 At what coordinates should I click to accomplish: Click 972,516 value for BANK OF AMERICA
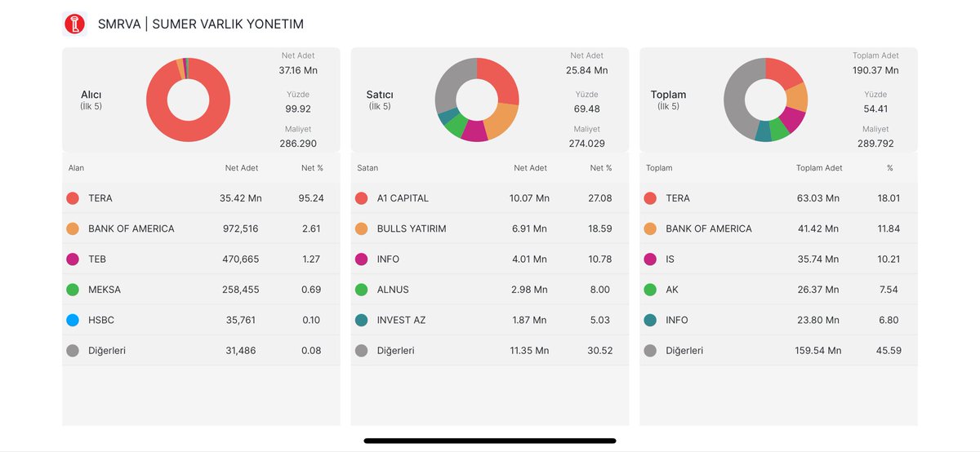pyautogui.click(x=239, y=228)
